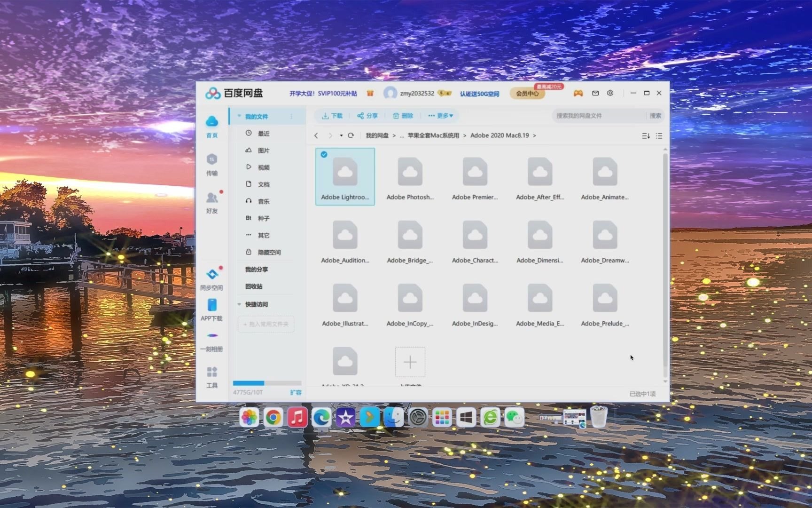The image size is (812, 508).
Task: Select the Adobe_Illustrat... folder icon
Action: [x=345, y=298]
